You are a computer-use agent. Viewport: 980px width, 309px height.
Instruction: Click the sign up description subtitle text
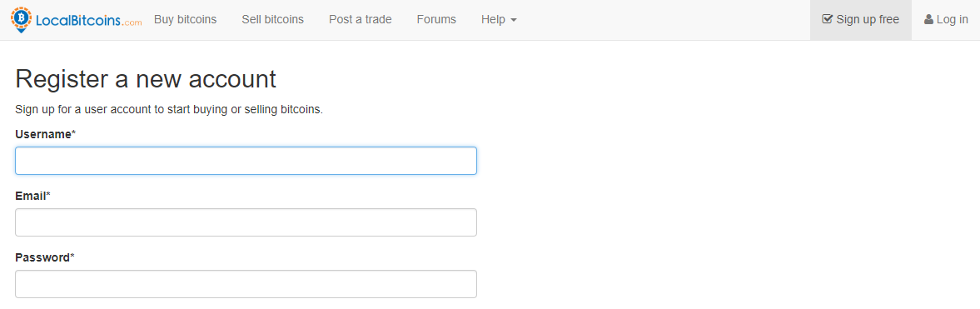pos(169,109)
